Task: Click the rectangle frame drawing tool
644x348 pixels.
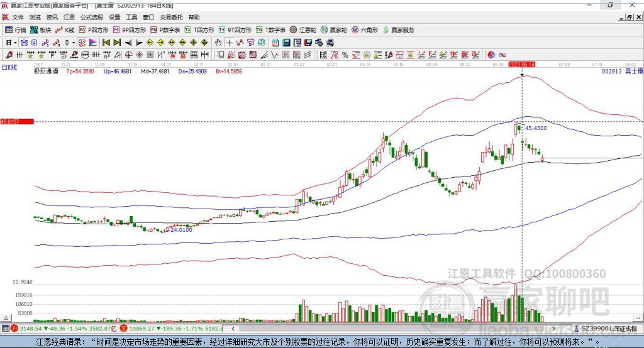Action: tap(221, 55)
